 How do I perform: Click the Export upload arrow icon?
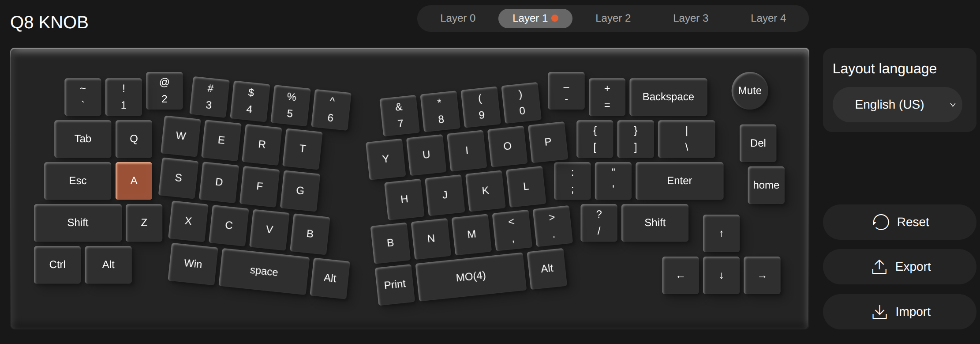pos(879,267)
